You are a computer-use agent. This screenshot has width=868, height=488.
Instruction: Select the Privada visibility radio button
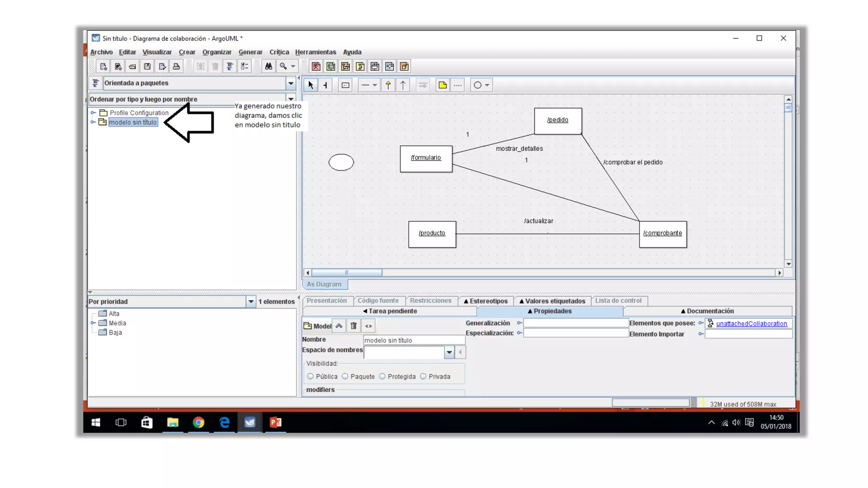(423, 377)
